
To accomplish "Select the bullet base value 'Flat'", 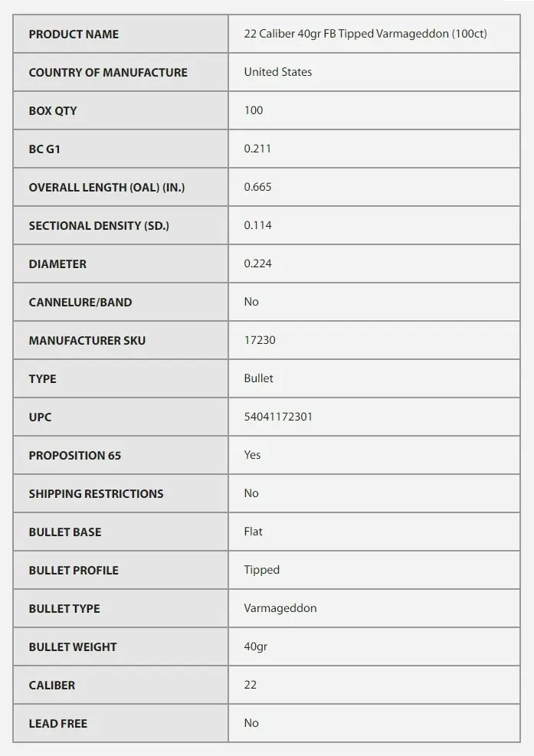I will [x=253, y=532].
